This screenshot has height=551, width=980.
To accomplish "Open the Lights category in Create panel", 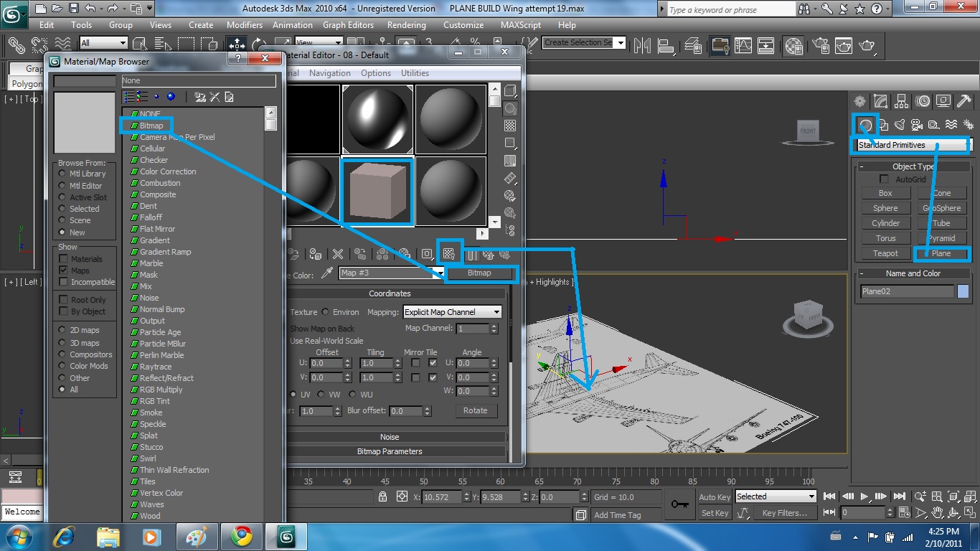I will (x=900, y=124).
